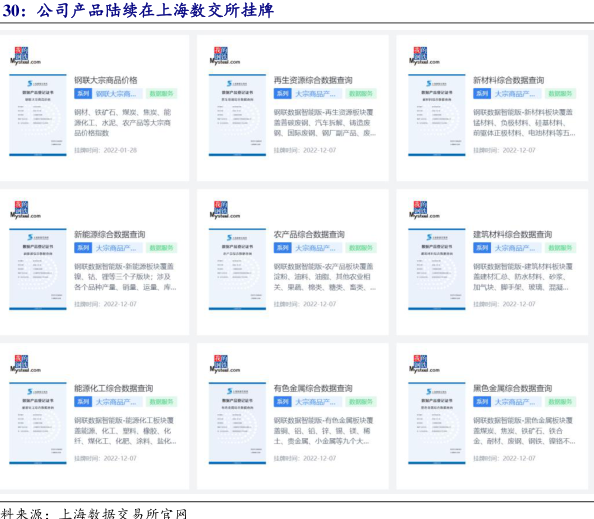Click Mysteel logo on 新能源综合数据查询 card
Screen dimensions: 594x519
pos(25,210)
